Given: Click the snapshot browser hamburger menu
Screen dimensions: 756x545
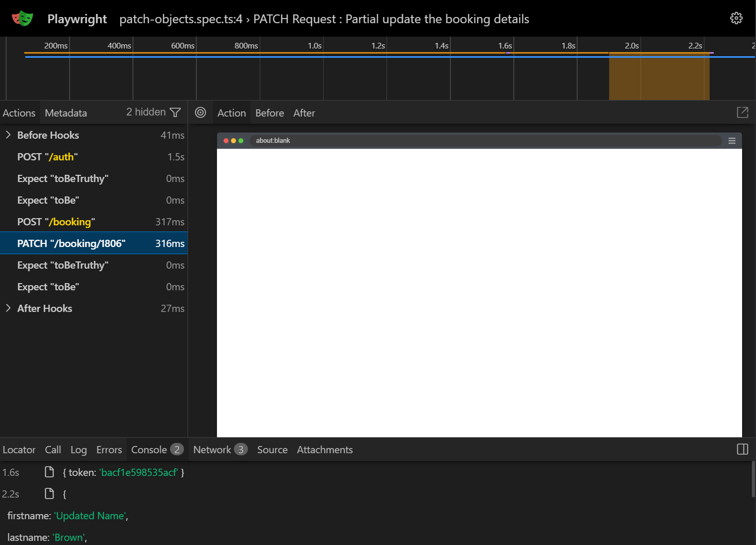Looking at the screenshot, I should point(731,141).
